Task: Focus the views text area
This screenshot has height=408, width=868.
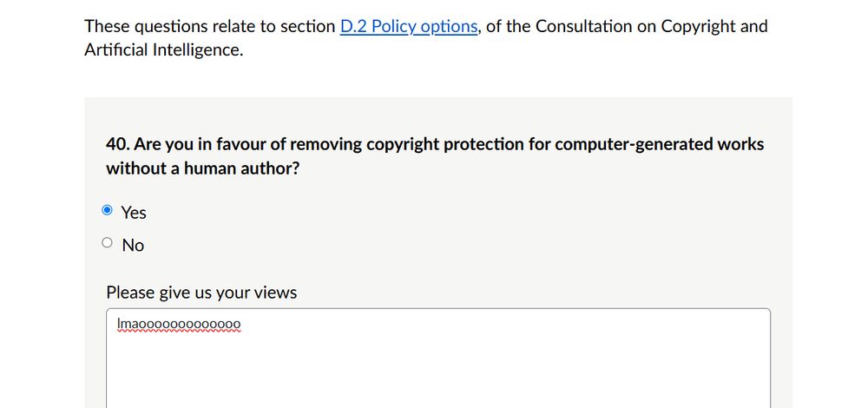Action: [x=438, y=365]
